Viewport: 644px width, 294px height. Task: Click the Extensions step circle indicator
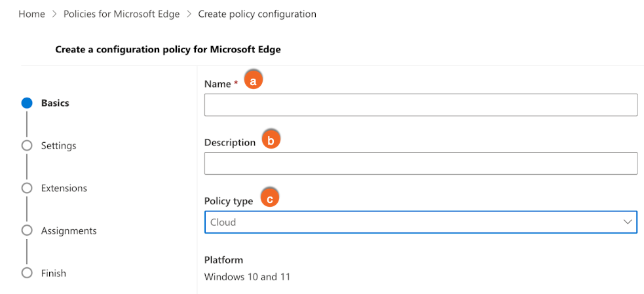[x=27, y=188]
